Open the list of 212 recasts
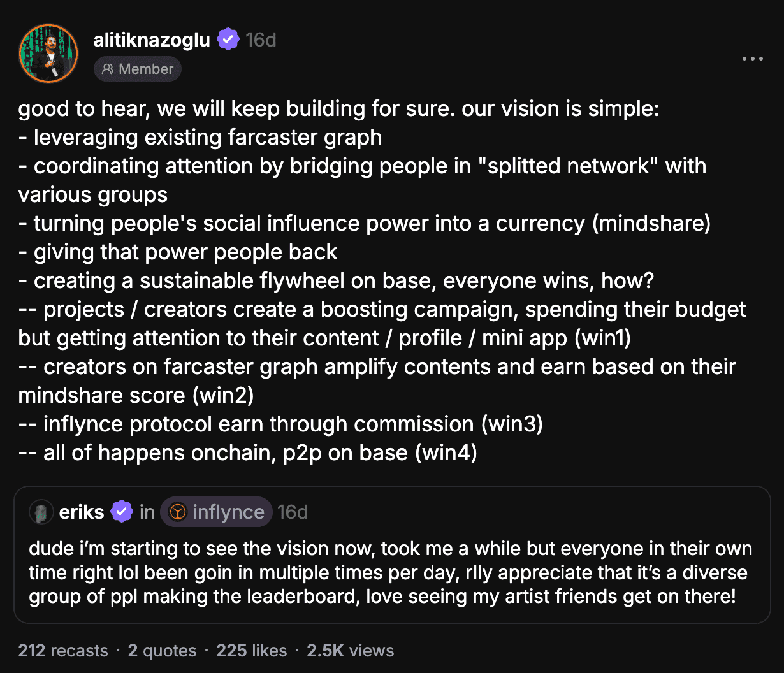Viewport: 784px width, 673px height. 62,651
